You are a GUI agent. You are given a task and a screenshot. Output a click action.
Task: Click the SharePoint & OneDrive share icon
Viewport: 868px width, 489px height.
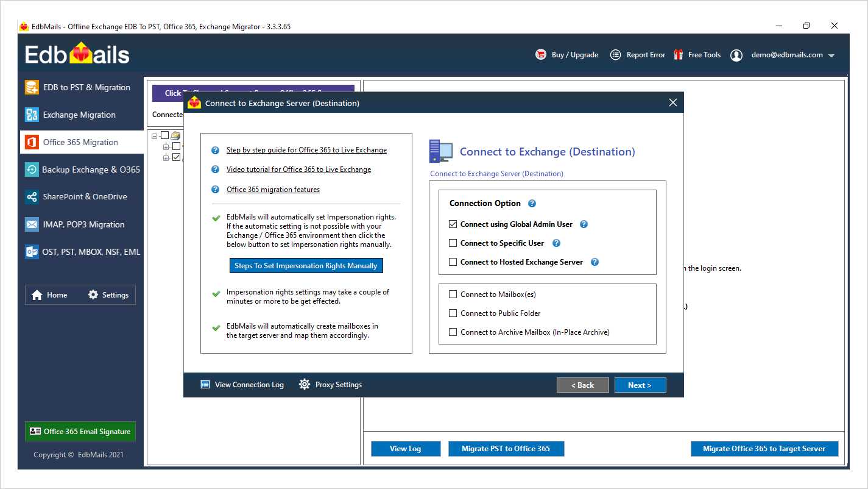tap(32, 197)
